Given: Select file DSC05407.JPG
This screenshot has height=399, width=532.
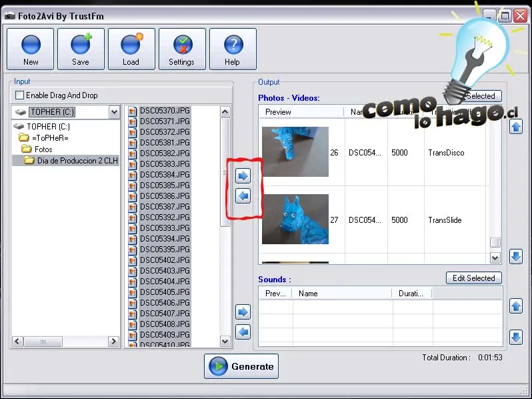Looking at the screenshot, I should coord(165,314).
